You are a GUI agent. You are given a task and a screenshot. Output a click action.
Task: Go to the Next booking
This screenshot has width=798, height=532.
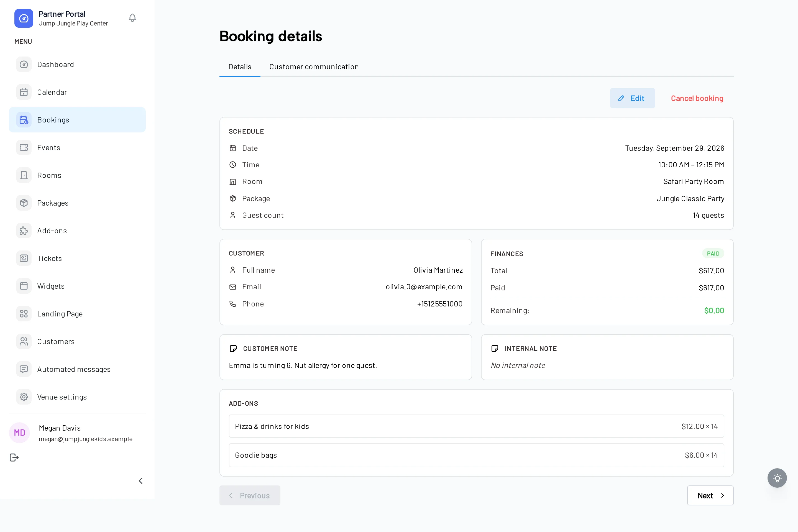pyautogui.click(x=710, y=495)
